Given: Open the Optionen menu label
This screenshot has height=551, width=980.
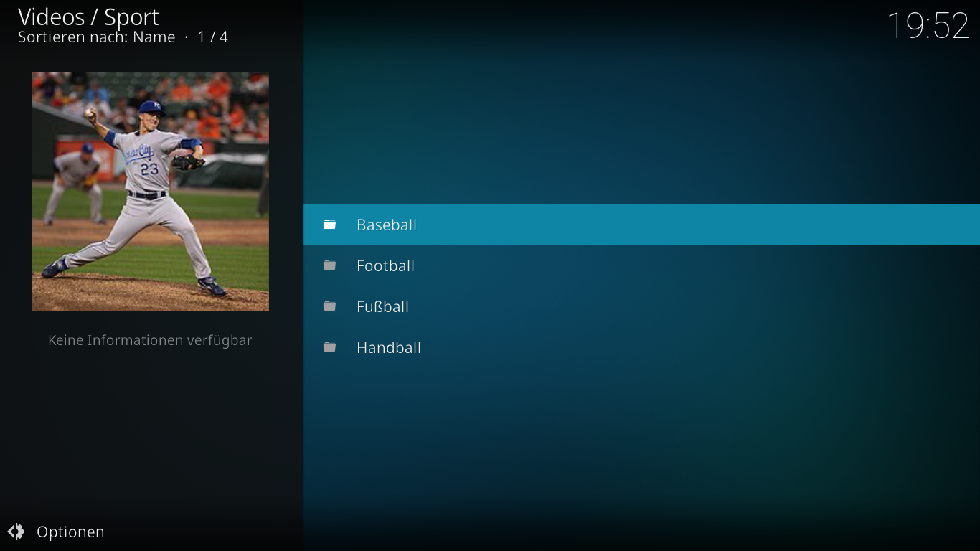Looking at the screenshot, I should 70,532.
